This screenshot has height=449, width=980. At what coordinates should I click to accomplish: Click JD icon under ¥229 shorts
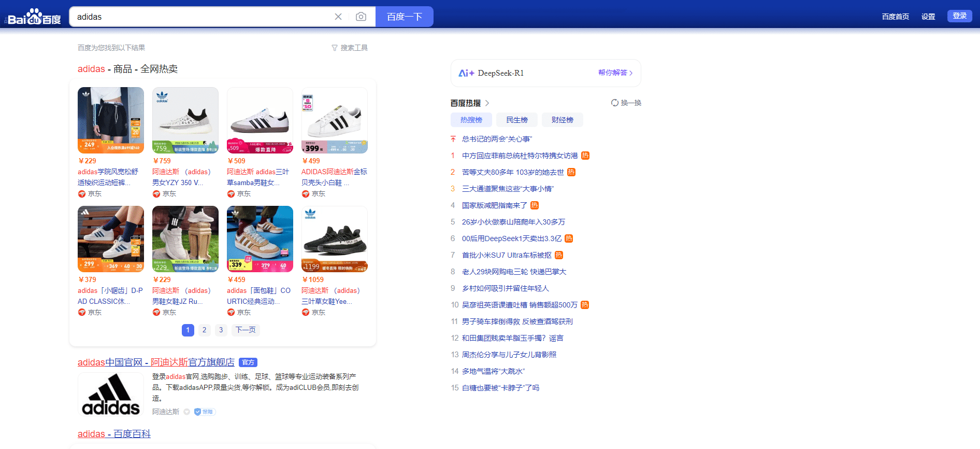tap(82, 194)
